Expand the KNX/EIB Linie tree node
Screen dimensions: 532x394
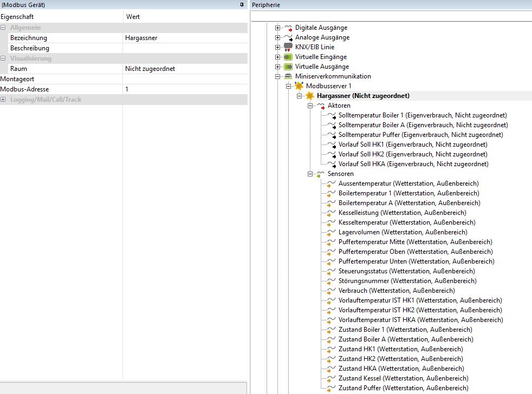[277, 47]
